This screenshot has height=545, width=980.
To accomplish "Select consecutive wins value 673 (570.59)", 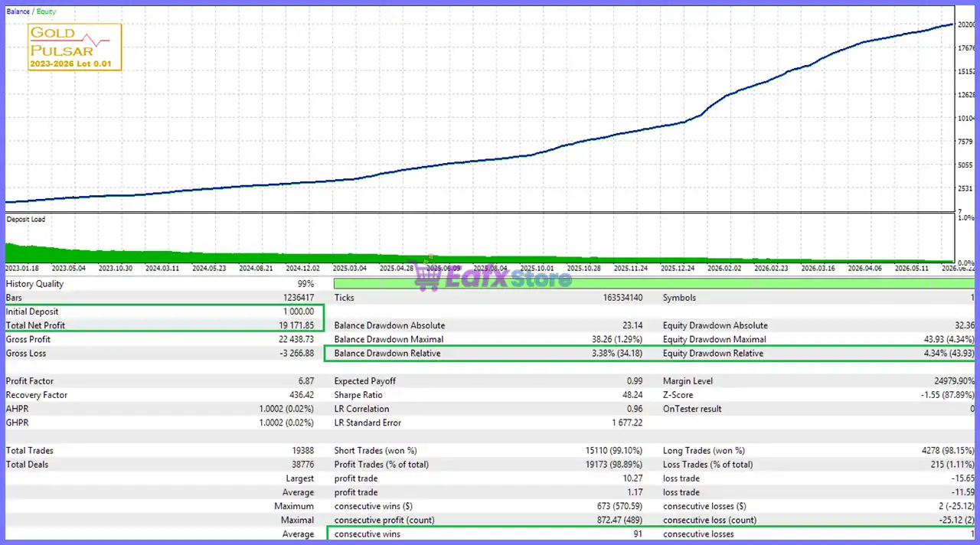I will [619, 506].
